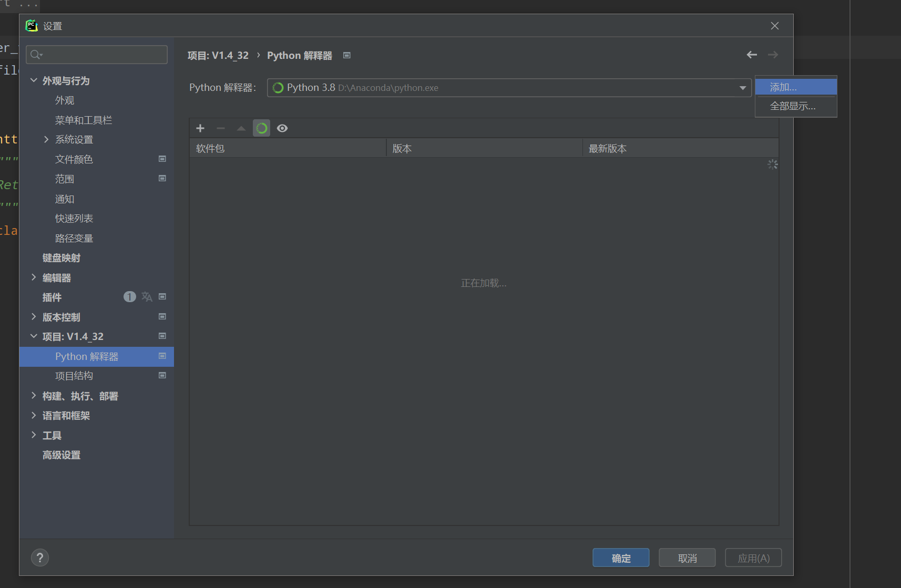
Task: Click the project-level icon beside 版本控制
Action: point(162,316)
